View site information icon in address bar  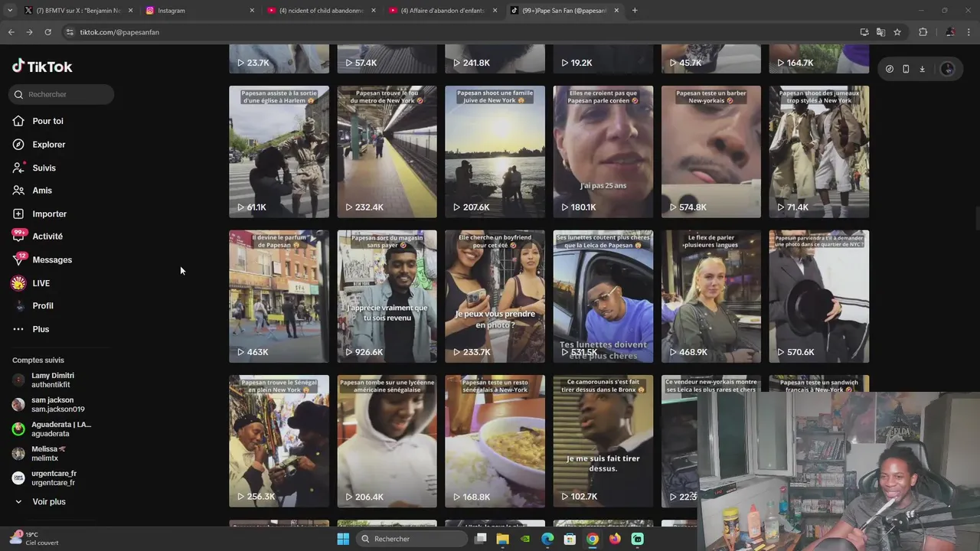pyautogui.click(x=70, y=32)
